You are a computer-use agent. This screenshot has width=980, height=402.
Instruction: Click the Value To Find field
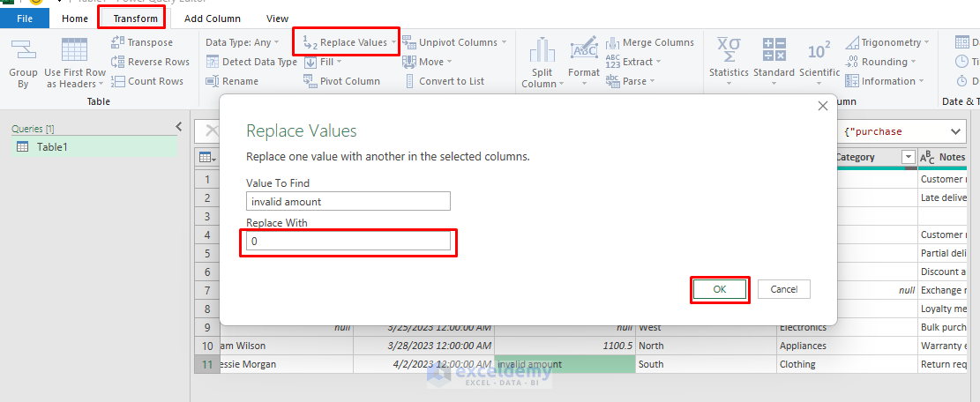(348, 201)
